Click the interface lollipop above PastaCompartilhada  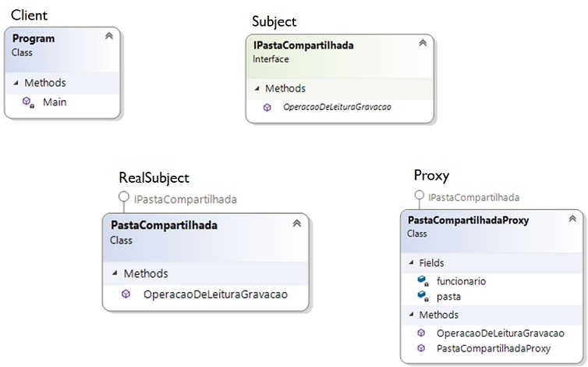coord(122,199)
